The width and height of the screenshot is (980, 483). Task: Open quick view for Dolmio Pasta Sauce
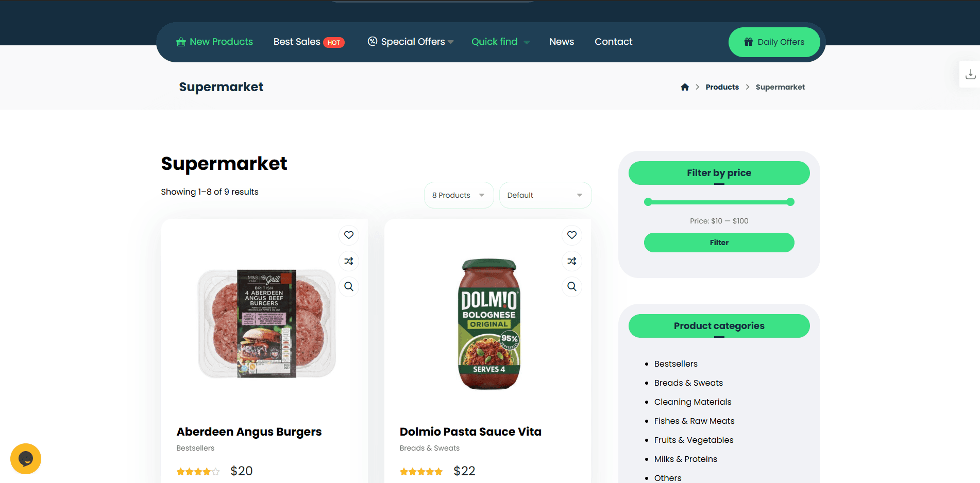572,286
